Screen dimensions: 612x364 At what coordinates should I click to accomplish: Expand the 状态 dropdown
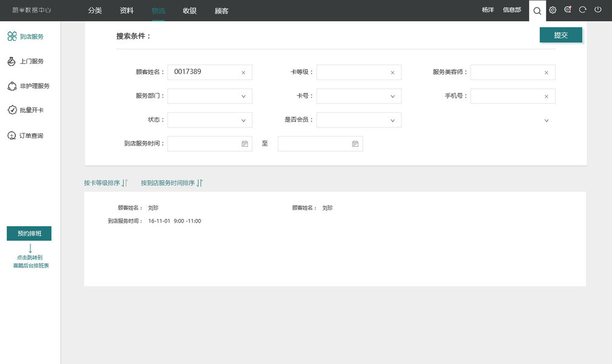pos(243,121)
